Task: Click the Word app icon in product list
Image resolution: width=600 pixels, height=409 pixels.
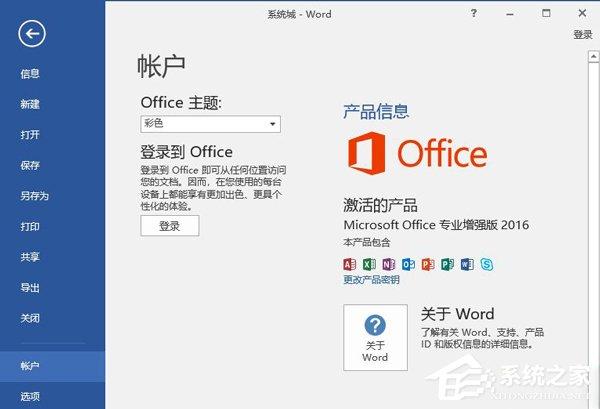Action: (467, 264)
